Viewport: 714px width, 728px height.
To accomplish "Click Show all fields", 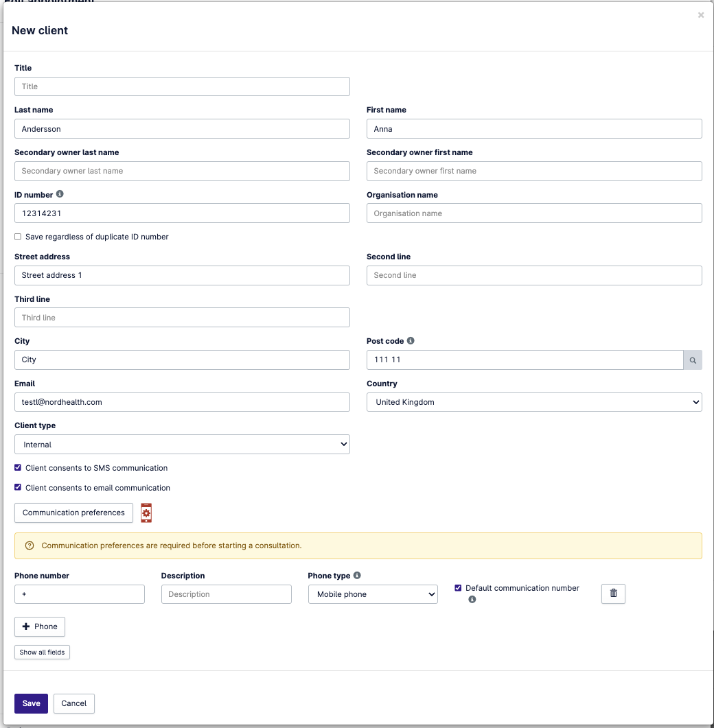I will pyautogui.click(x=42, y=652).
